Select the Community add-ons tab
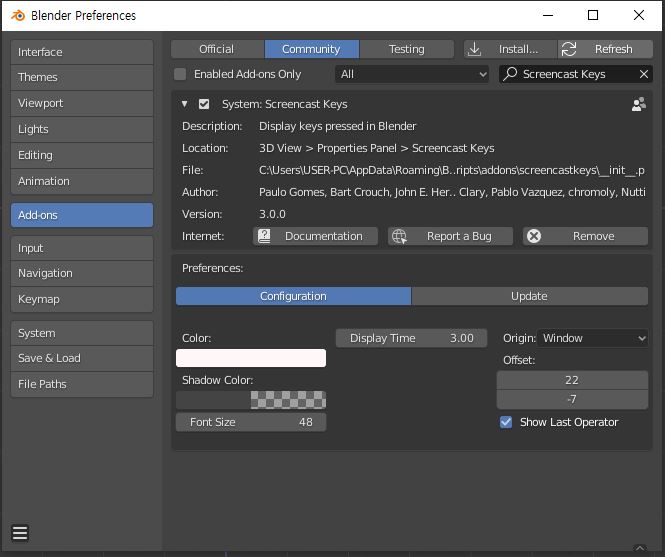 (x=312, y=49)
